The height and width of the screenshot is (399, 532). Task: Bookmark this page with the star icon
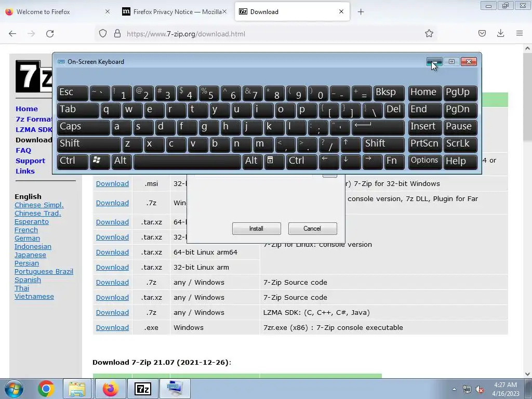(x=429, y=34)
